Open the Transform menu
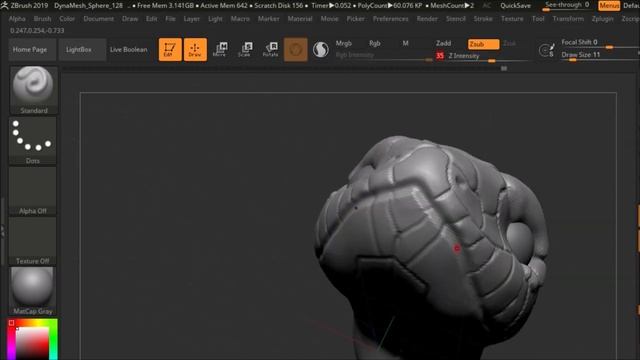The image size is (640, 360). (568, 19)
